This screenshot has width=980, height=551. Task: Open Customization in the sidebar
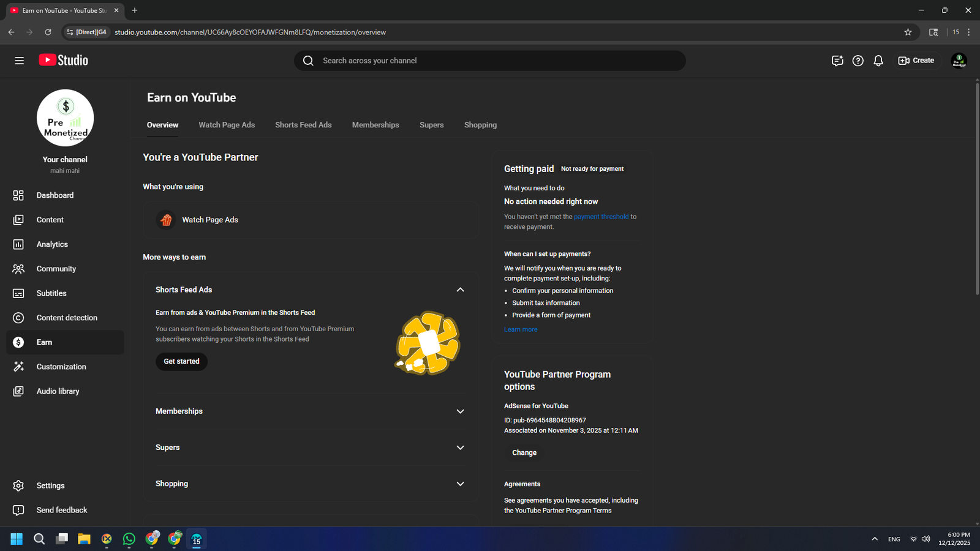(x=61, y=367)
